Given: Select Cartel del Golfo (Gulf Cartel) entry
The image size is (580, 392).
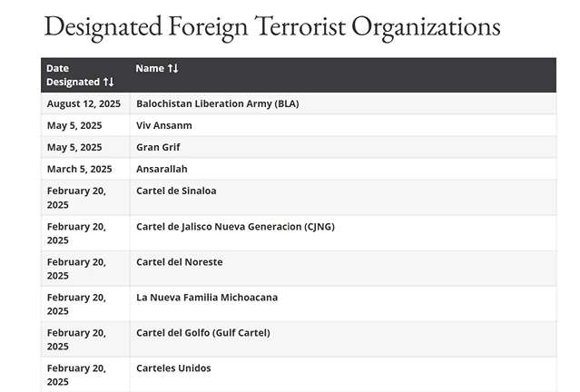Looking at the screenshot, I should (x=203, y=333).
